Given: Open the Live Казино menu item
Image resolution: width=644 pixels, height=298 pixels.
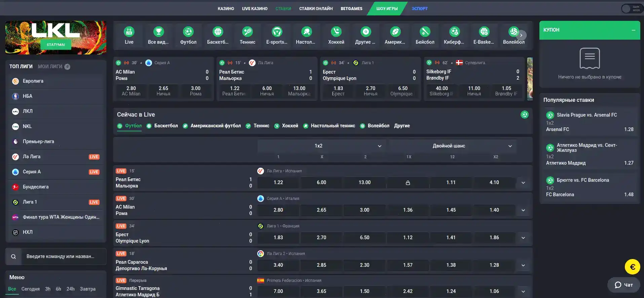Looking at the screenshot, I should [255, 9].
